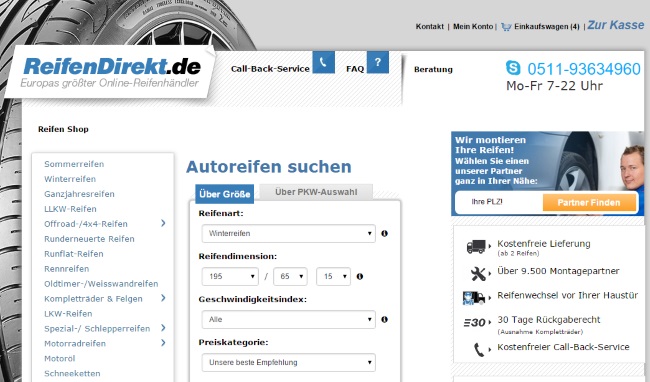
Task: Click Über 9.500 Montagepartner text
Action: click(558, 271)
